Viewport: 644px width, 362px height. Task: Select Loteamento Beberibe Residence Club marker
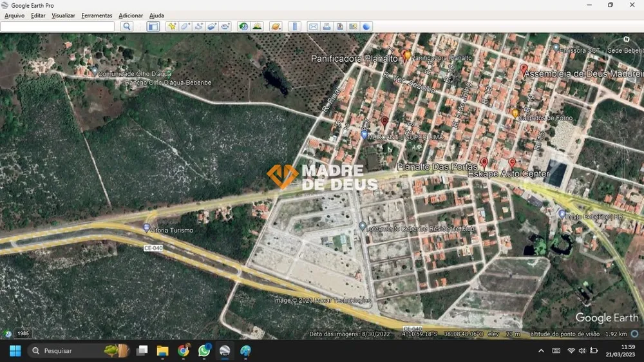click(362, 226)
